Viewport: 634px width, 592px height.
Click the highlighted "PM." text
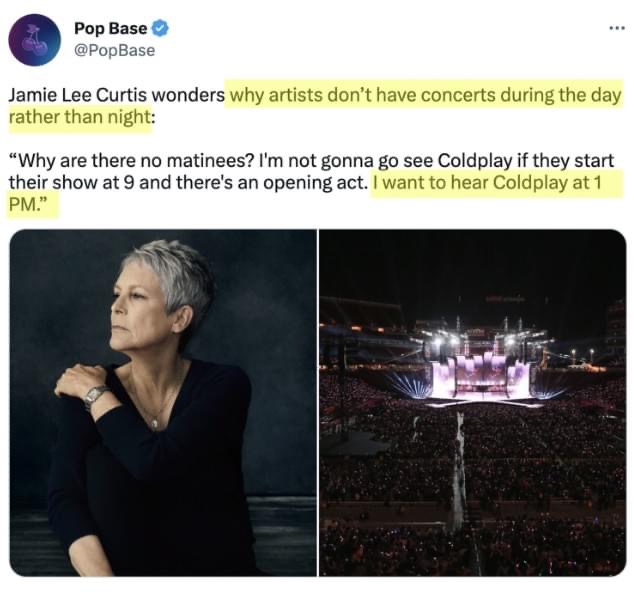[29, 203]
